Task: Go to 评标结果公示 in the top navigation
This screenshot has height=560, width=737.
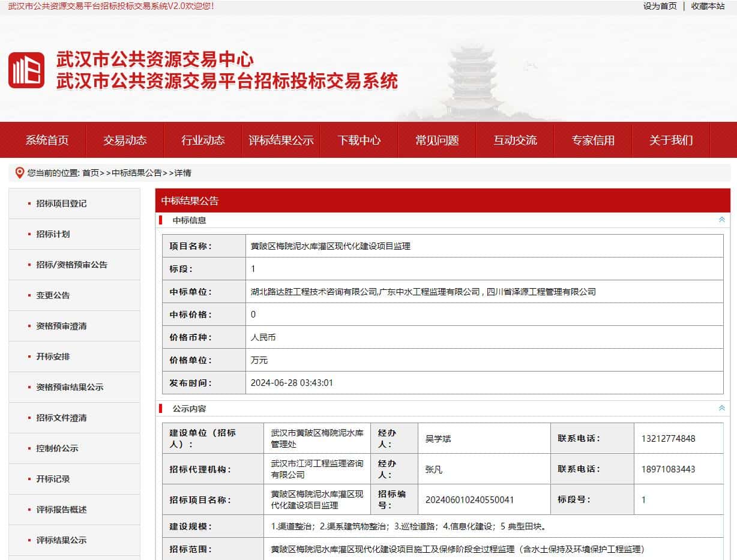Action: [x=281, y=140]
